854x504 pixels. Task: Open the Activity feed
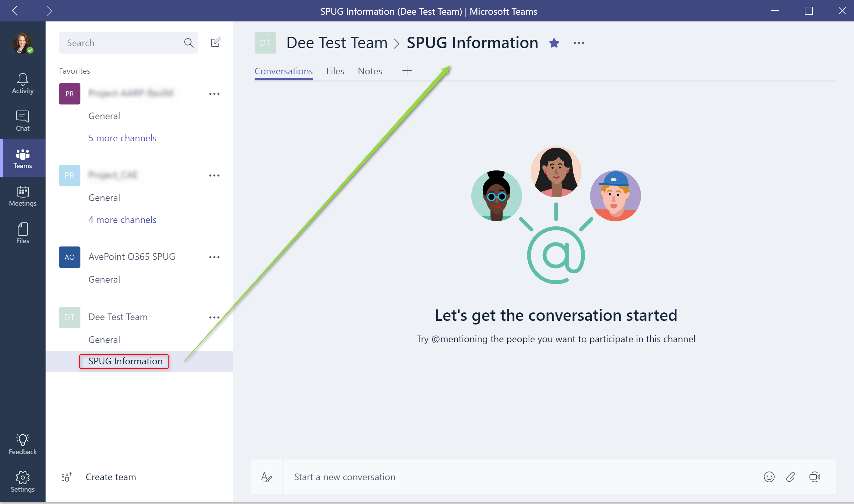(22, 83)
